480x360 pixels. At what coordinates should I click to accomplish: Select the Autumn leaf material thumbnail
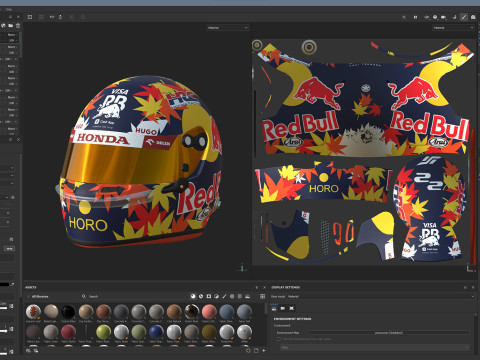[x=33, y=312]
